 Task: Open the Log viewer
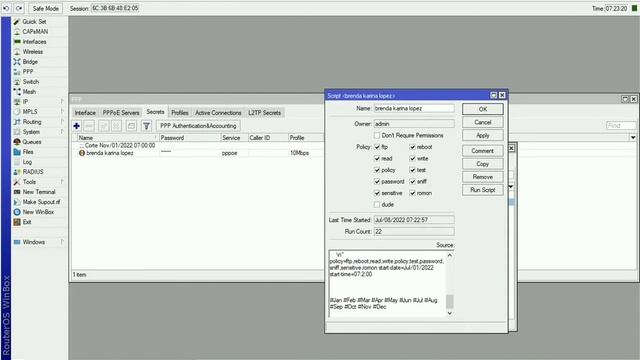pos(27,162)
